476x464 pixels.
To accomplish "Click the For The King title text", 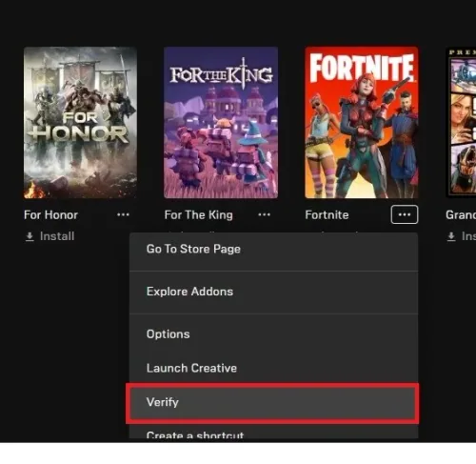I will [x=199, y=215].
